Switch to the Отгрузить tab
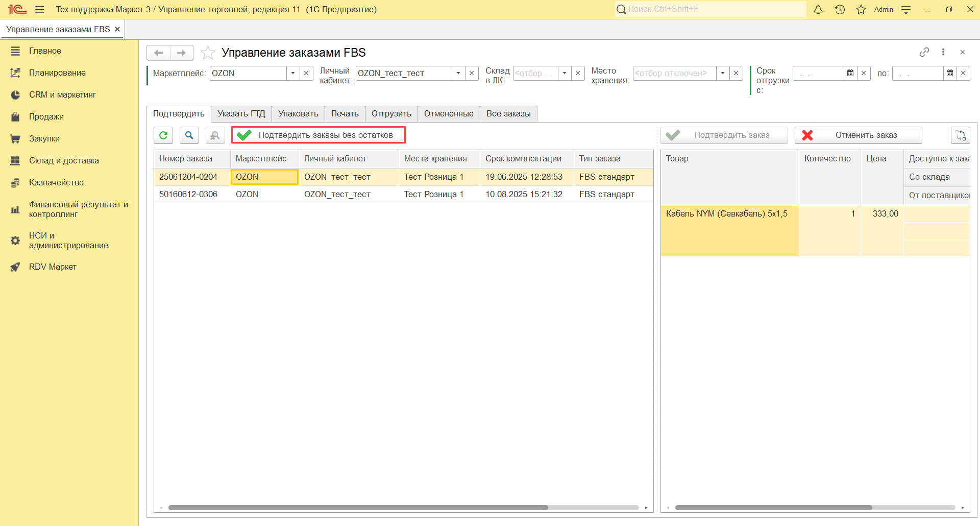This screenshot has width=980, height=526. coord(391,113)
